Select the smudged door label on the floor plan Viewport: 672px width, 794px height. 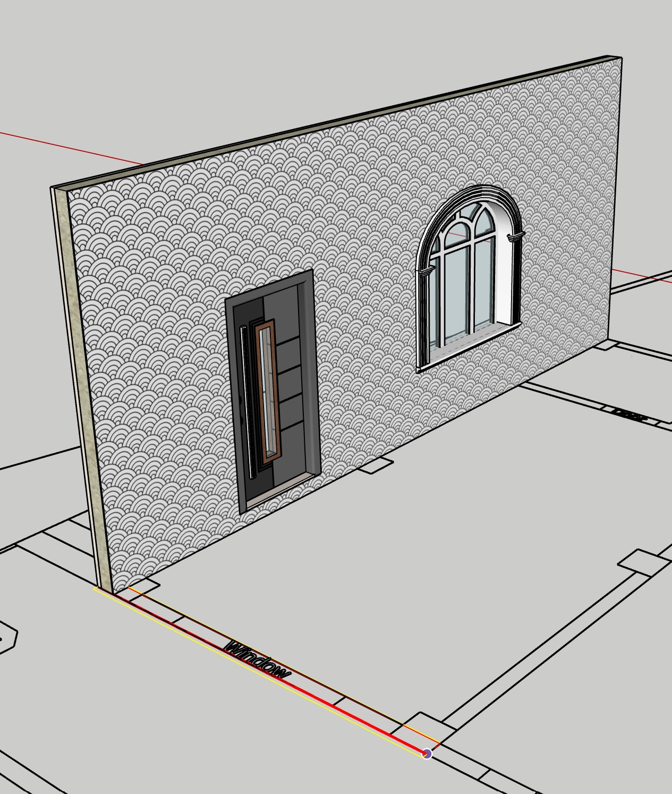pos(628,413)
